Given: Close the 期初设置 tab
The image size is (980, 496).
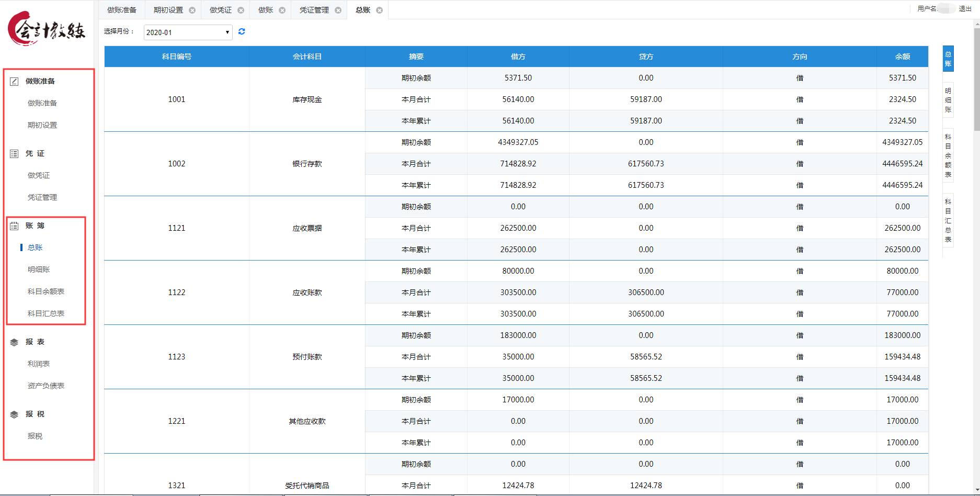Looking at the screenshot, I should 192,10.
